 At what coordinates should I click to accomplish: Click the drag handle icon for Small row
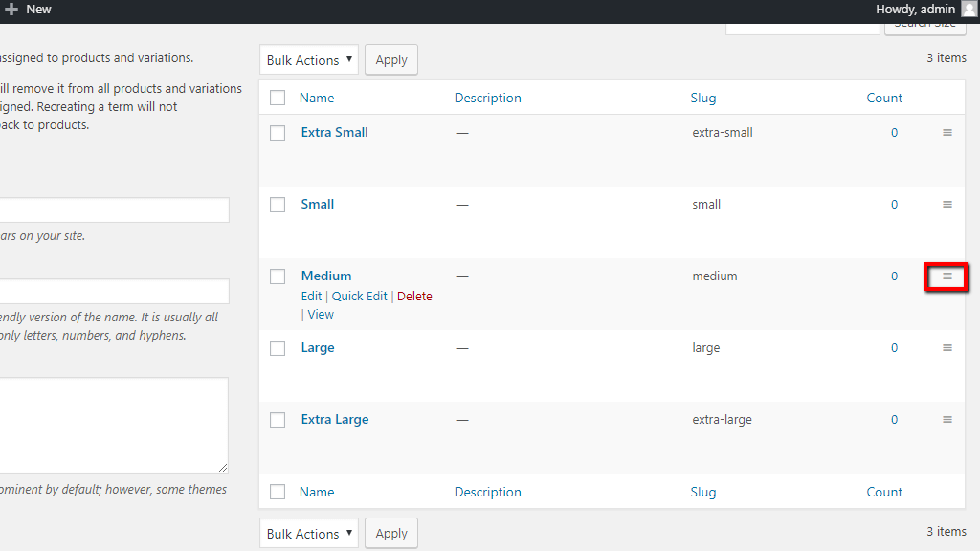pyautogui.click(x=947, y=205)
